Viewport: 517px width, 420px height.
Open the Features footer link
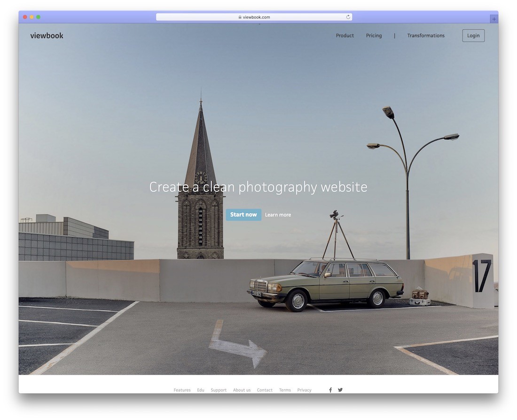tap(182, 390)
